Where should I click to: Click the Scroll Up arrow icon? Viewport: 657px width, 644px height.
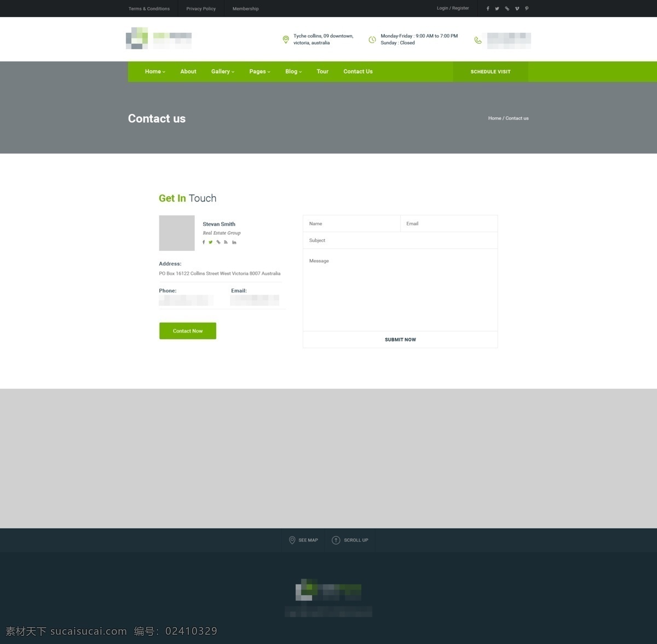pos(336,540)
